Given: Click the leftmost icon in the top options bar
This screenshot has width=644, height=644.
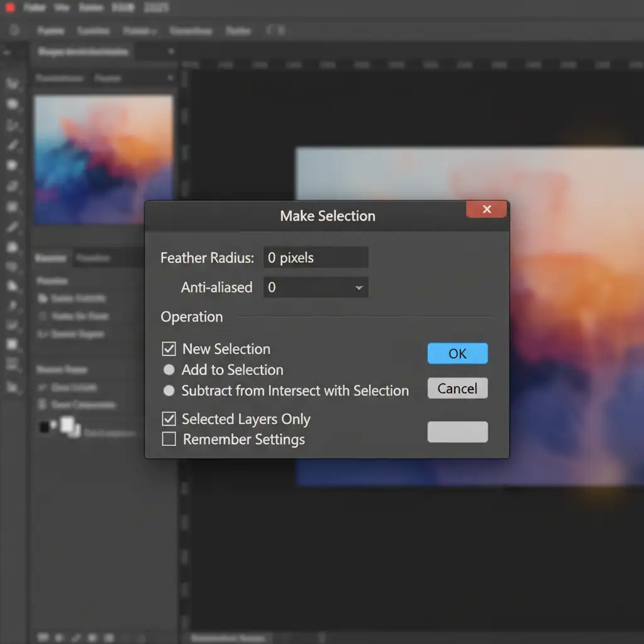Looking at the screenshot, I should click(14, 30).
